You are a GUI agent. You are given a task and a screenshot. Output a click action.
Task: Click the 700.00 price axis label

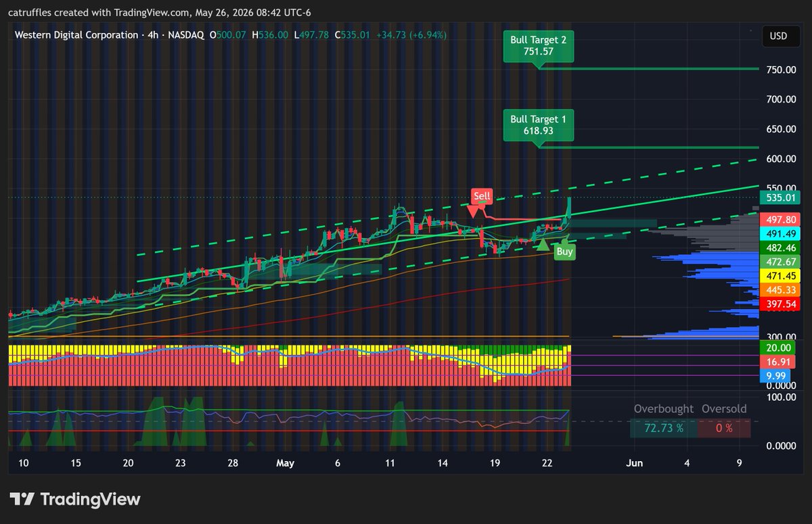[x=780, y=99]
